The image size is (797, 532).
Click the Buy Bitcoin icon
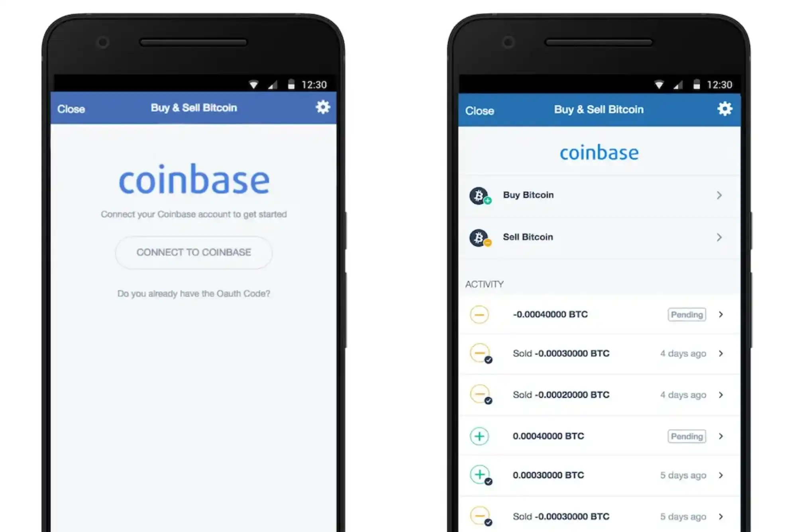click(x=479, y=195)
